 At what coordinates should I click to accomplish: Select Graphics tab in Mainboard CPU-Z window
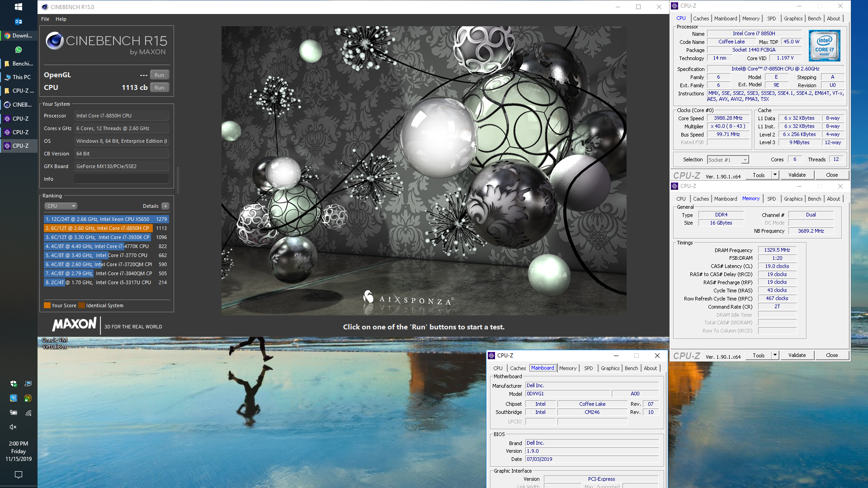point(610,368)
